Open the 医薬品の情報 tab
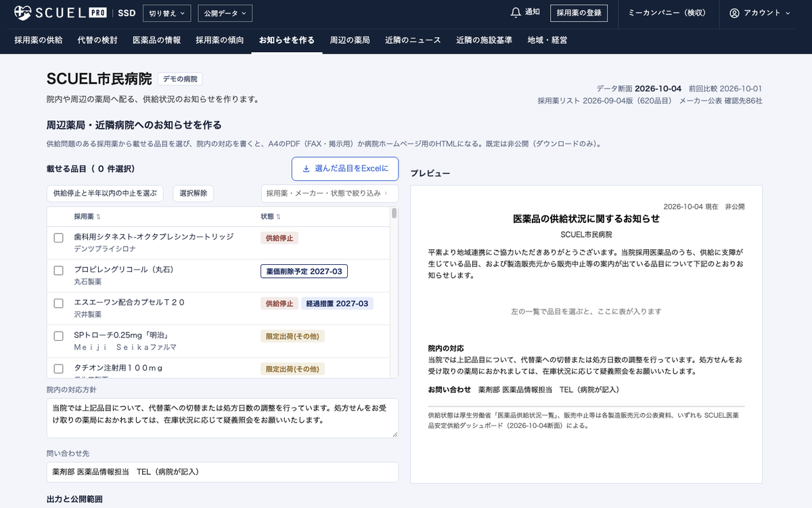Image resolution: width=812 pixels, height=508 pixels. (156, 40)
